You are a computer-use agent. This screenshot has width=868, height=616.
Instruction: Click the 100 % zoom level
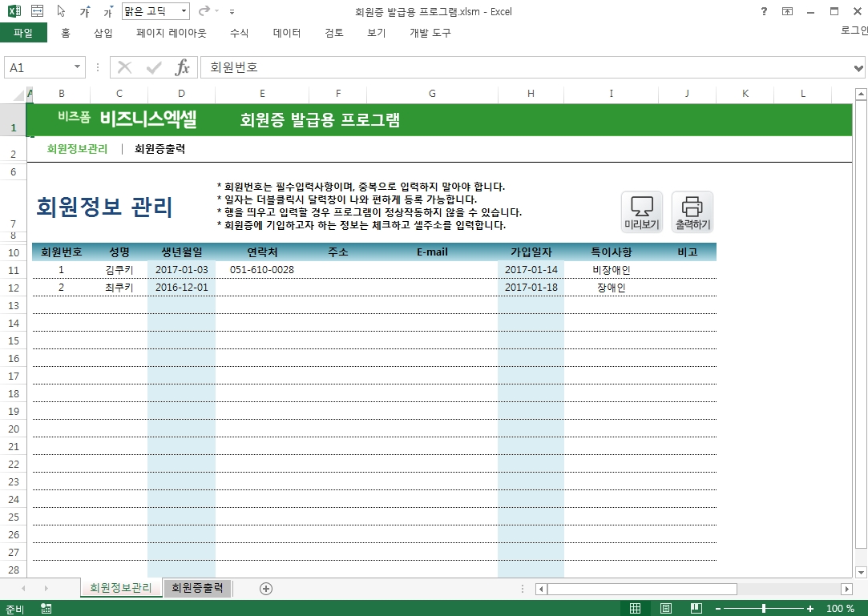pos(840,609)
